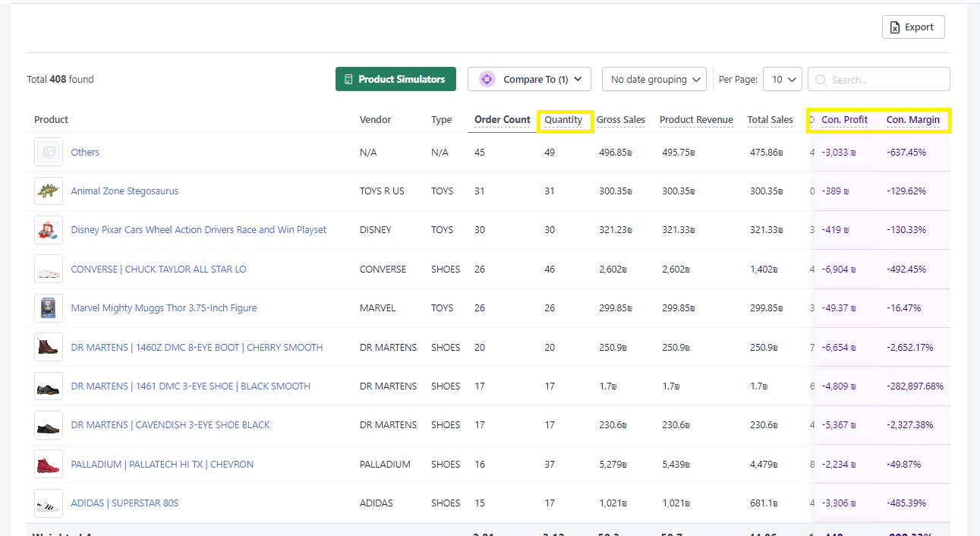Select the -16.47% Con. Margin value

click(903, 307)
